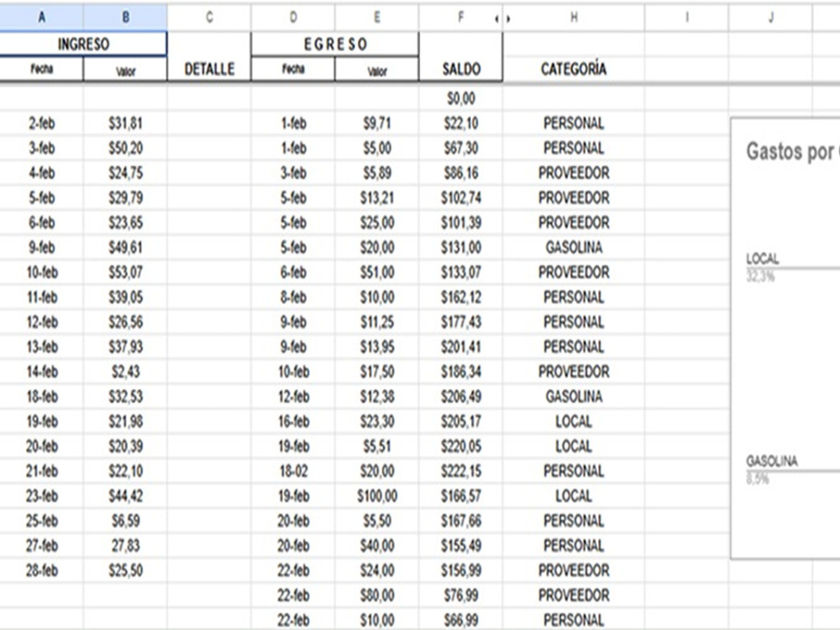Select ingreso value $44,42

coord(125,496)
